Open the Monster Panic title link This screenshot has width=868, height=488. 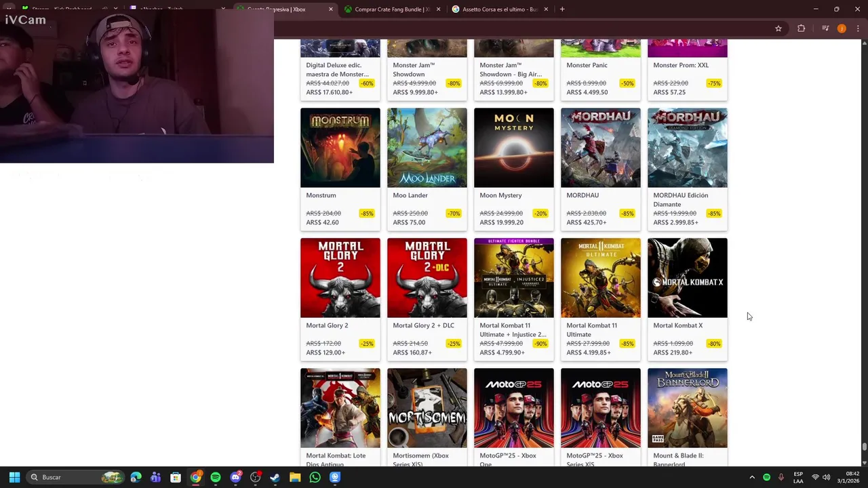pyautogui.click(x=587, y=65)
